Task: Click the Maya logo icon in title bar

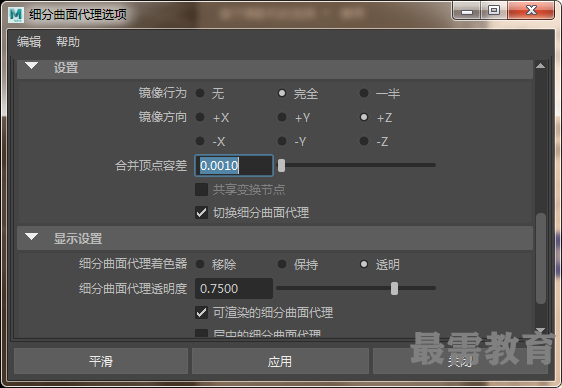Action: (x=16, y=15)
